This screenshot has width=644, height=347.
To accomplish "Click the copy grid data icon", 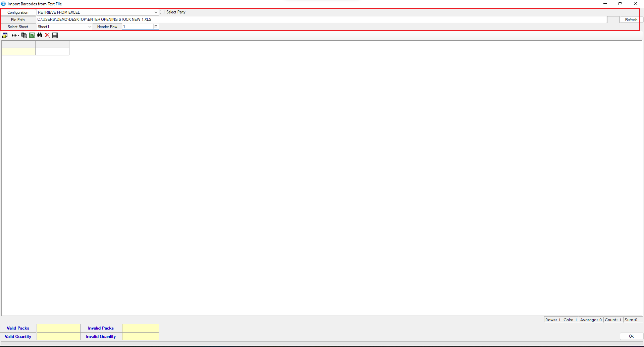I will [24, 35].
